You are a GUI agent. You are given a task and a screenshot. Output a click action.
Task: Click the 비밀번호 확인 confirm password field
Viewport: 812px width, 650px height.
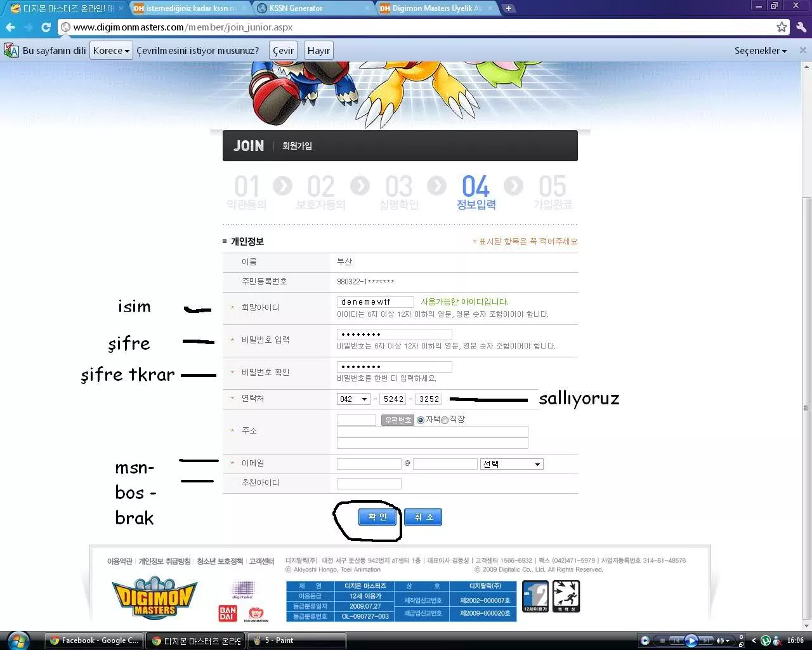(395, 367)
